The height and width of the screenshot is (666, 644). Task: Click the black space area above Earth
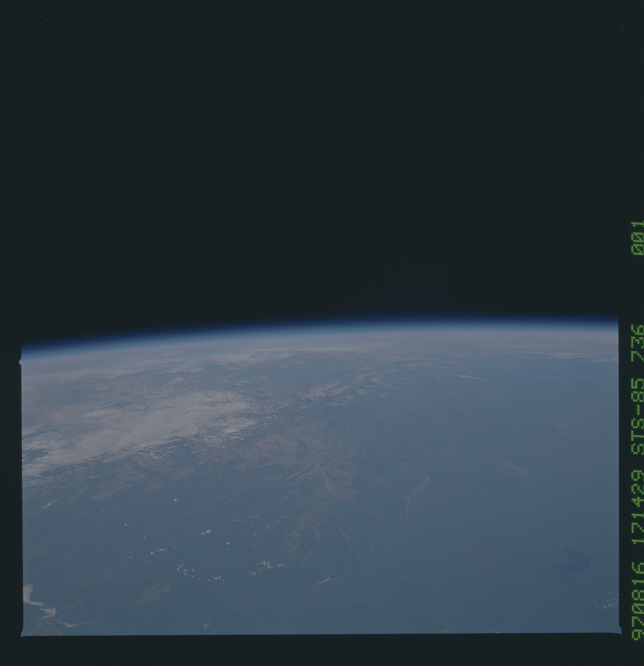tap(306, 153)
